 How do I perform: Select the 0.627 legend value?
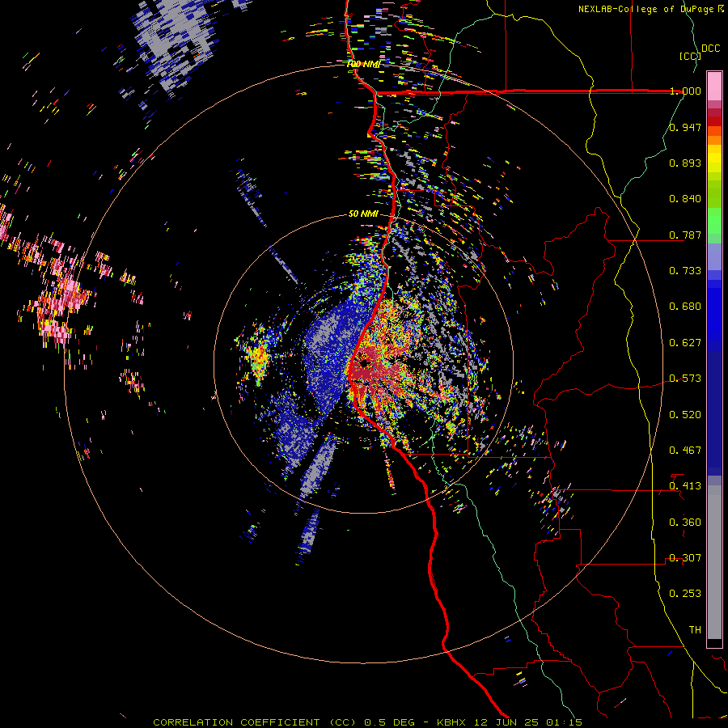point(685,343)
